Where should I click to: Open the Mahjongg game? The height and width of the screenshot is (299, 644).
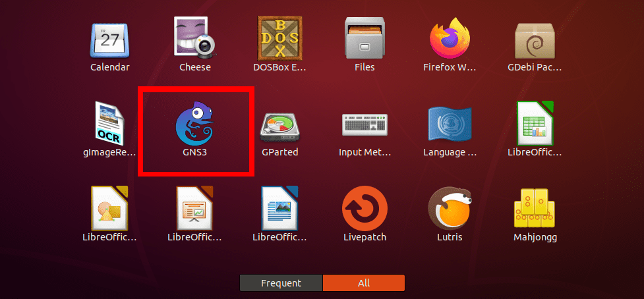point(535,208)
